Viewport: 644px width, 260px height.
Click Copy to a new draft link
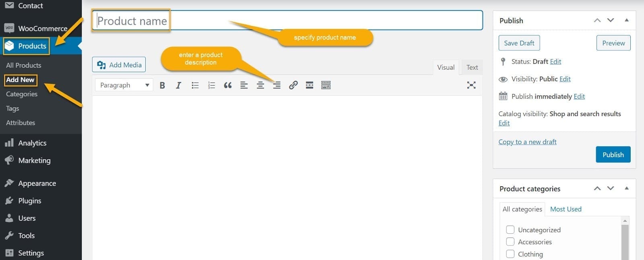click(527, 142)
